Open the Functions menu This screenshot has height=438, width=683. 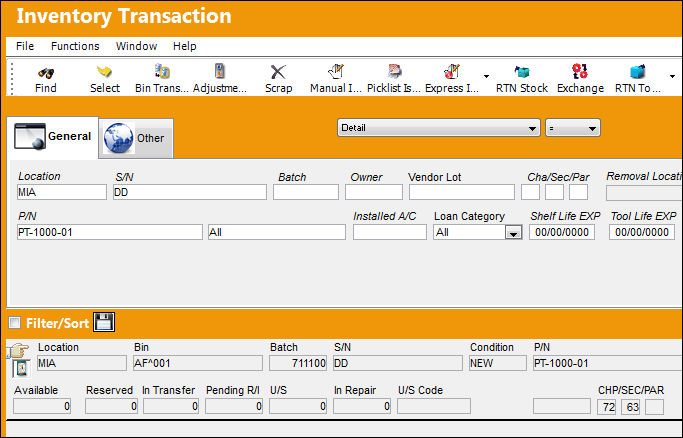click(75, 46)
